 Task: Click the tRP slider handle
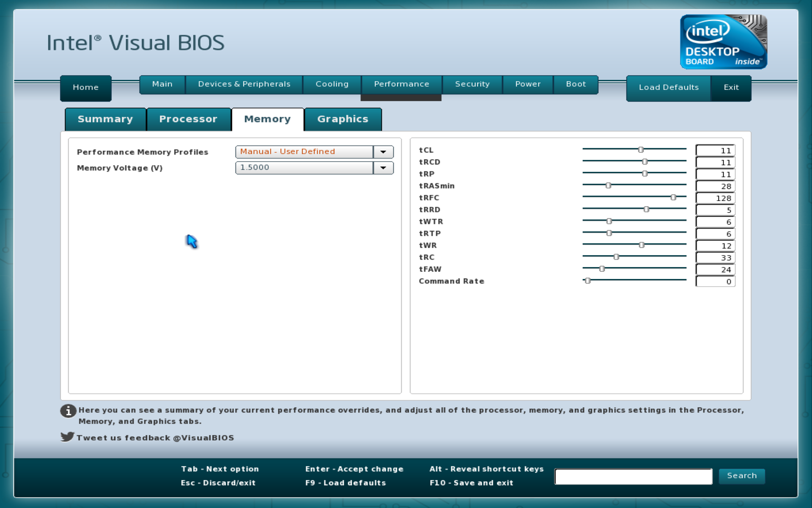645,173
